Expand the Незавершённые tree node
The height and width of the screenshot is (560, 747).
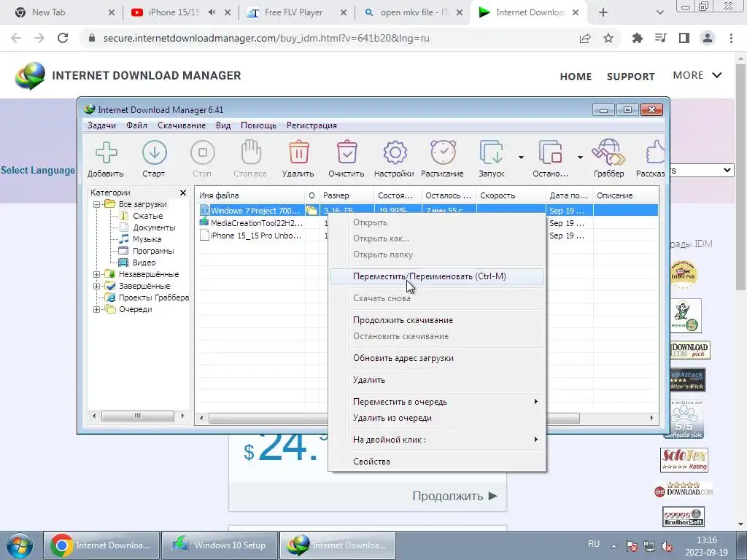[97, 274]
